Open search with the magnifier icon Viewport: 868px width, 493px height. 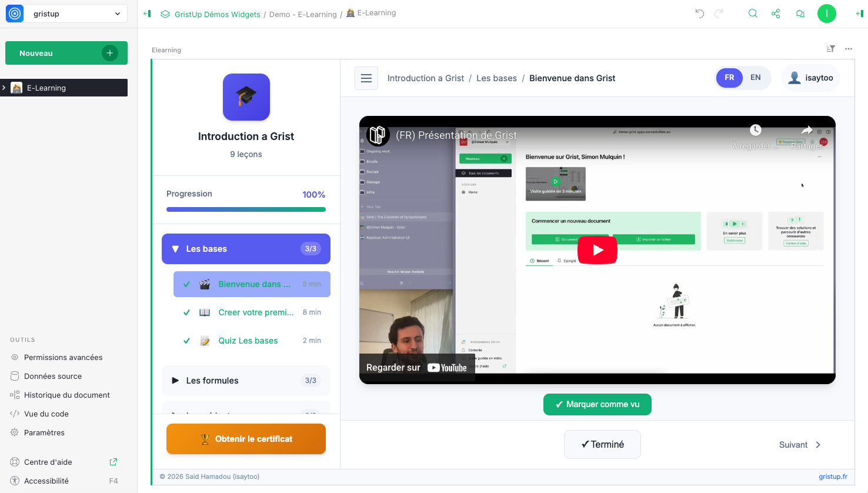(753, 14)
